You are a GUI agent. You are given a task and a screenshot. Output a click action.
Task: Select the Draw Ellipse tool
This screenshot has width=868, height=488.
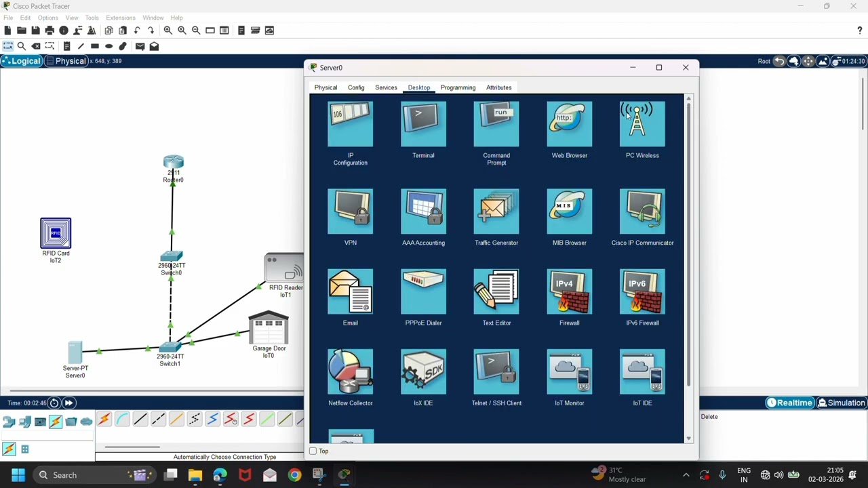[108, 46]
